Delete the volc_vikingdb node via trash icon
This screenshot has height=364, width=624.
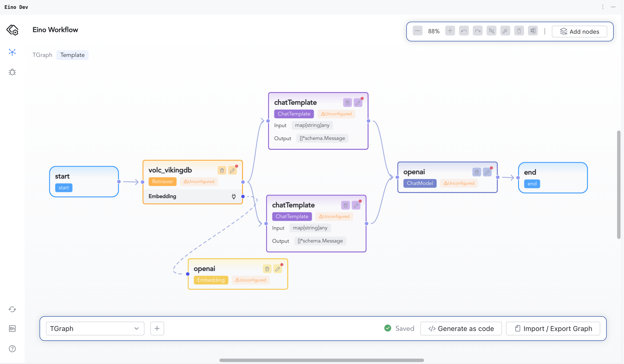[222, 170]
